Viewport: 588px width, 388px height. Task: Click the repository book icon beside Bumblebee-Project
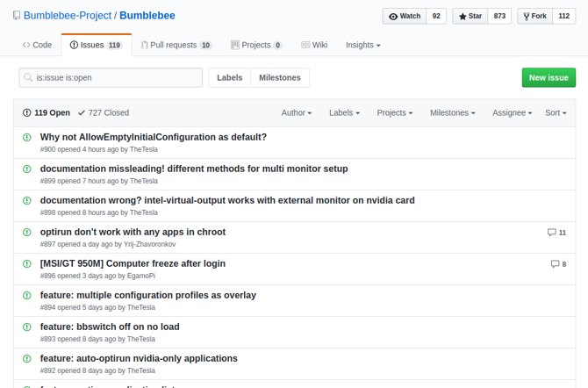17,16
